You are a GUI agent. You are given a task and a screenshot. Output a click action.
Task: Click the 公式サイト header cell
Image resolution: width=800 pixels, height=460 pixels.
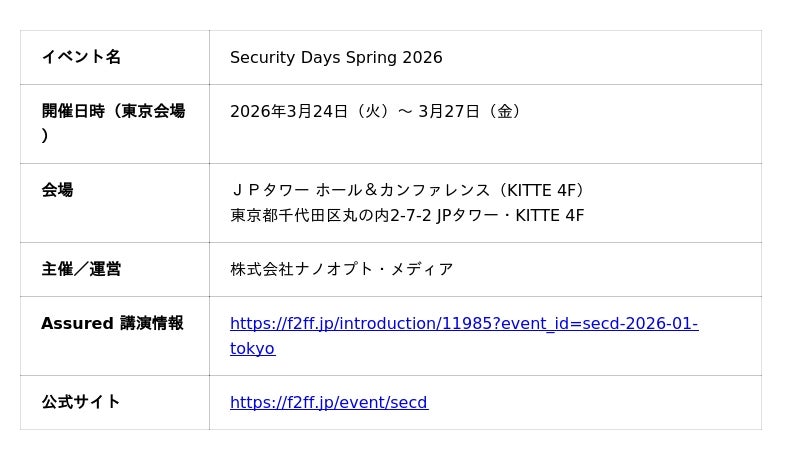click(x=81, y=402)
